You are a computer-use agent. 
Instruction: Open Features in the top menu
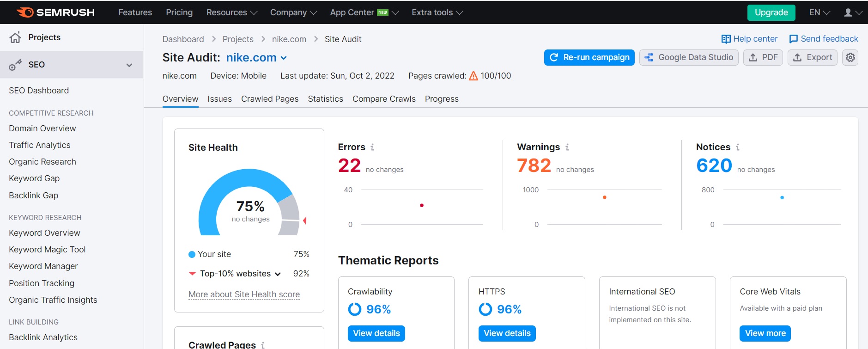(x=135, y=12)
